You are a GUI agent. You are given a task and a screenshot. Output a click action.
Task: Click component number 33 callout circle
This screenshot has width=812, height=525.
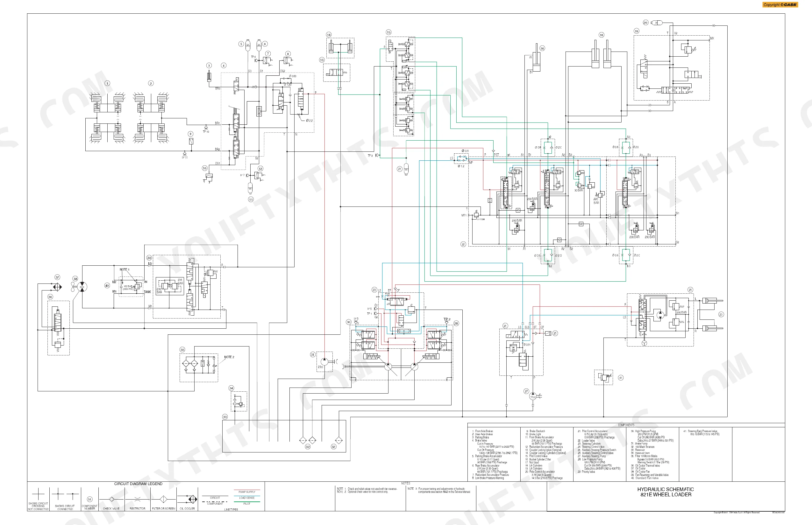tap(225, 416)
